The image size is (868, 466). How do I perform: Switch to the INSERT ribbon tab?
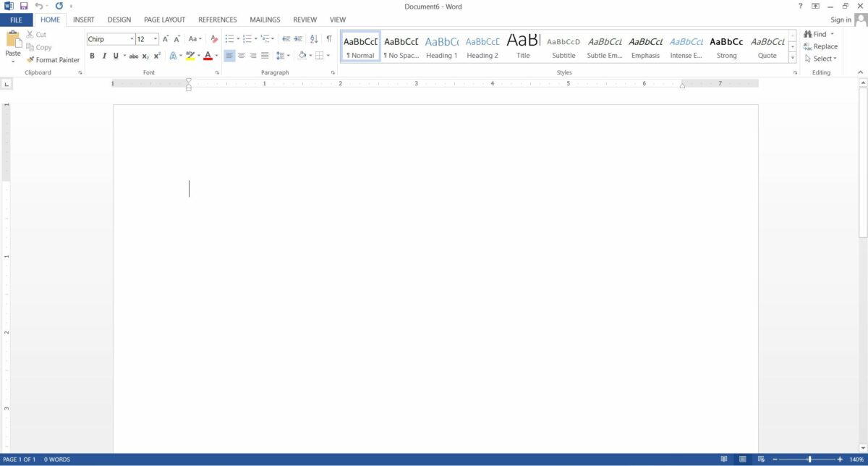83,20
